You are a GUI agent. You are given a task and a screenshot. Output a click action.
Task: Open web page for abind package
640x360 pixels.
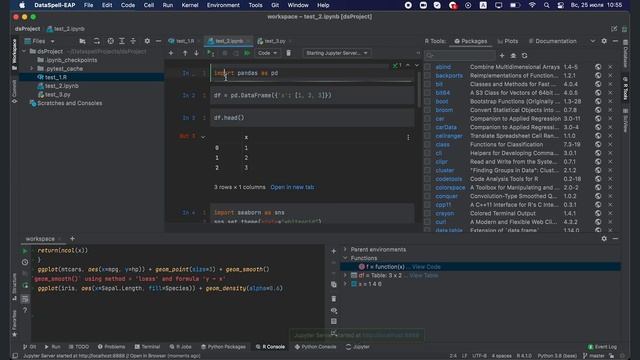coord(598,67)
